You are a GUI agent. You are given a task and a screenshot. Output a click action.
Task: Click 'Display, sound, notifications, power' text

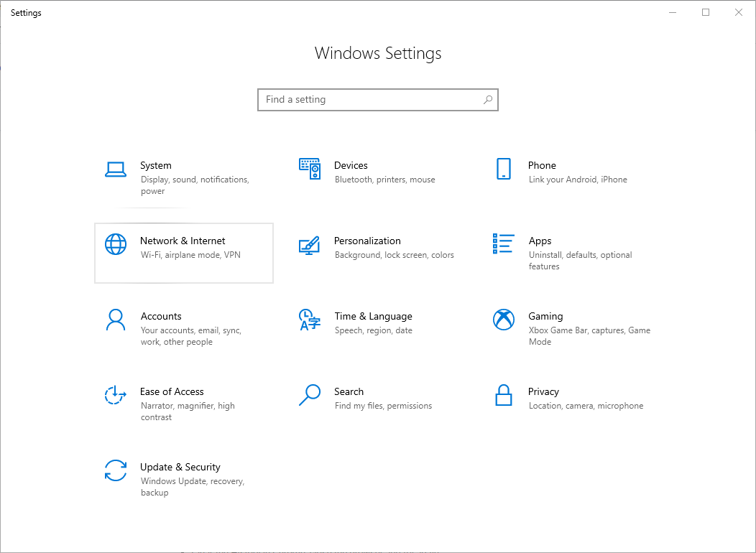click(195, 185)
